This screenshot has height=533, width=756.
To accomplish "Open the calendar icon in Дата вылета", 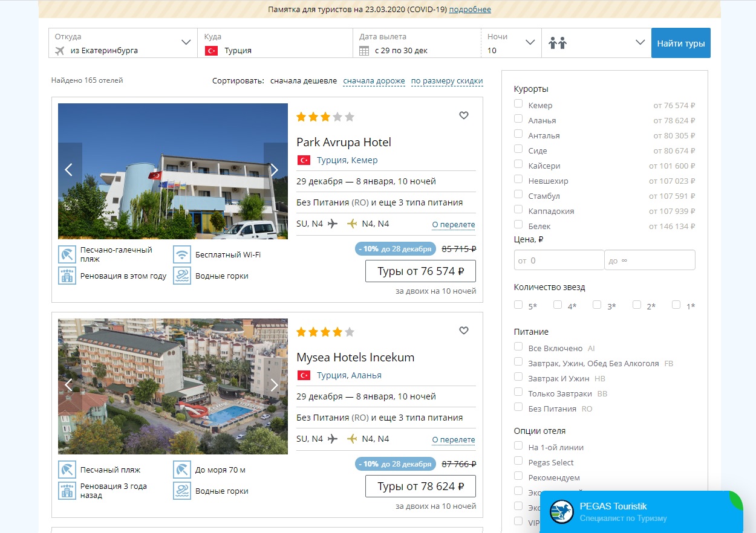I will coord(364,51).
